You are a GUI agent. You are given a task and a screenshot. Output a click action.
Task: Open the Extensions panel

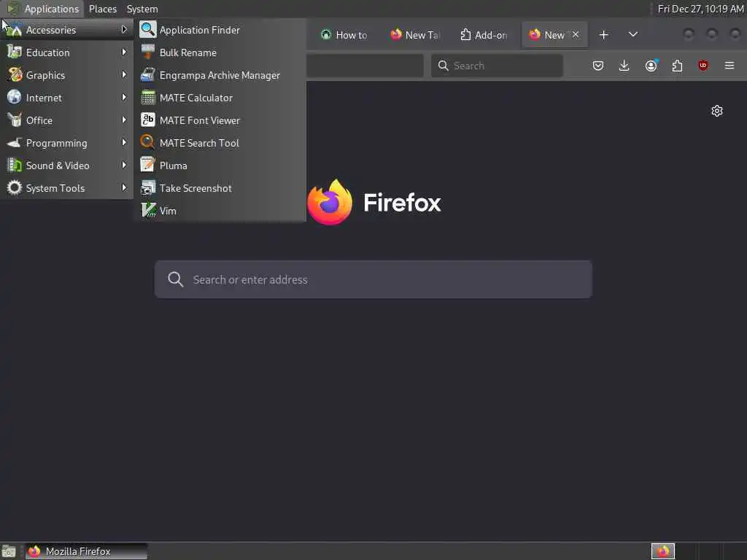pyautogui.click(x=677, y=66)
